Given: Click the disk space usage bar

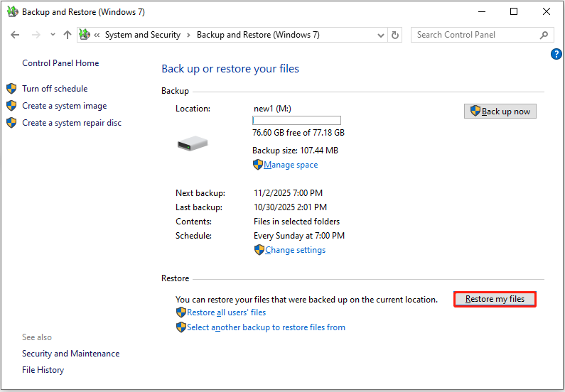Looking at the screenshot, I should (x=296, y=120).
